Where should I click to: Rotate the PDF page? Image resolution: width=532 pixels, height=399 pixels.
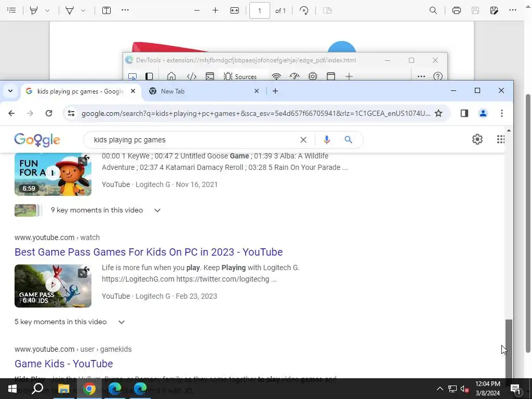(x=304, y=10)
